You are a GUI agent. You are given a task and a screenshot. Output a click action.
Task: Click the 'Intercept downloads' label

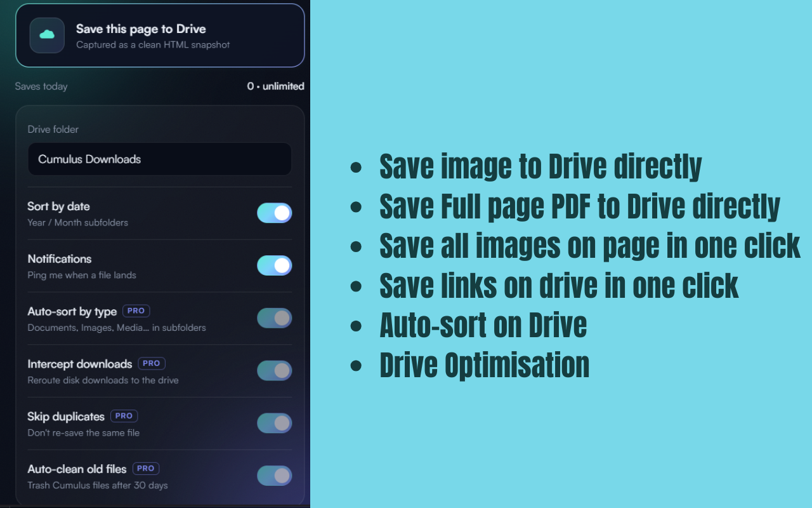click(x=80, y=364)
